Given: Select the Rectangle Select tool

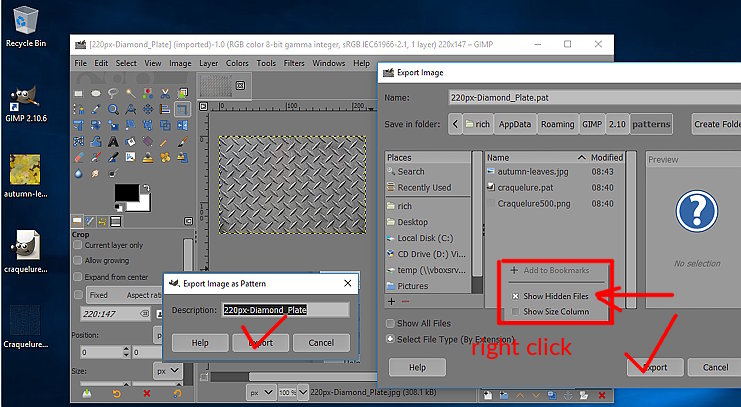Looking at the screenshot, I should [78, 93].
